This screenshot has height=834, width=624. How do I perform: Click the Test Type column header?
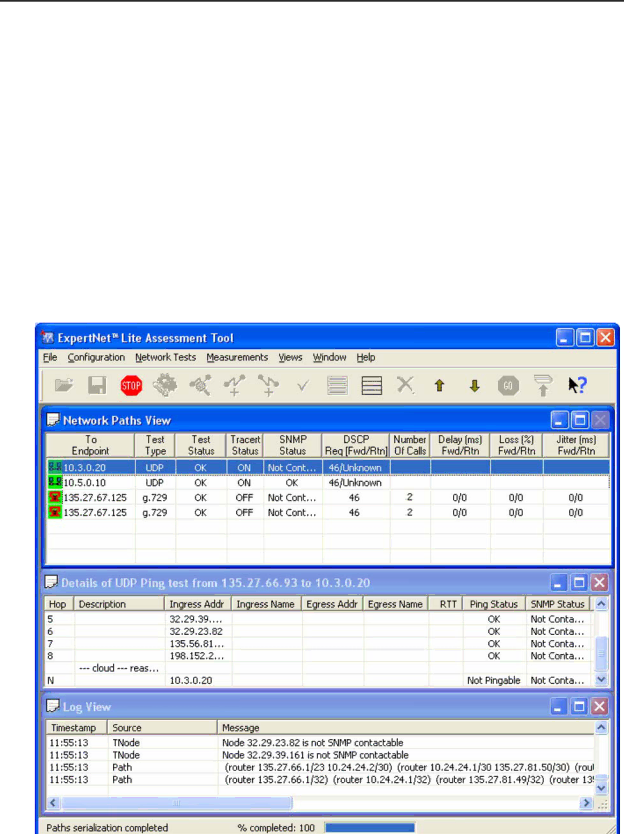click(155, 445)
